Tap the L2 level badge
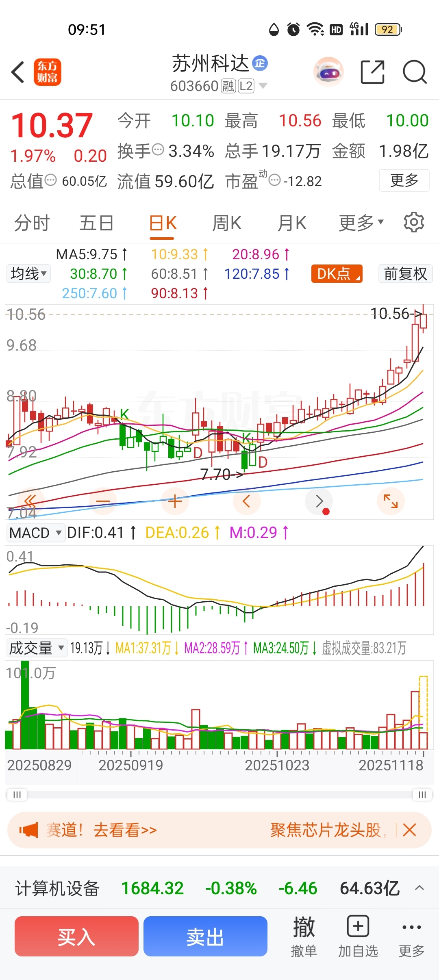The height and width of the screenshot is (980, 439). (x=246, y=86)
